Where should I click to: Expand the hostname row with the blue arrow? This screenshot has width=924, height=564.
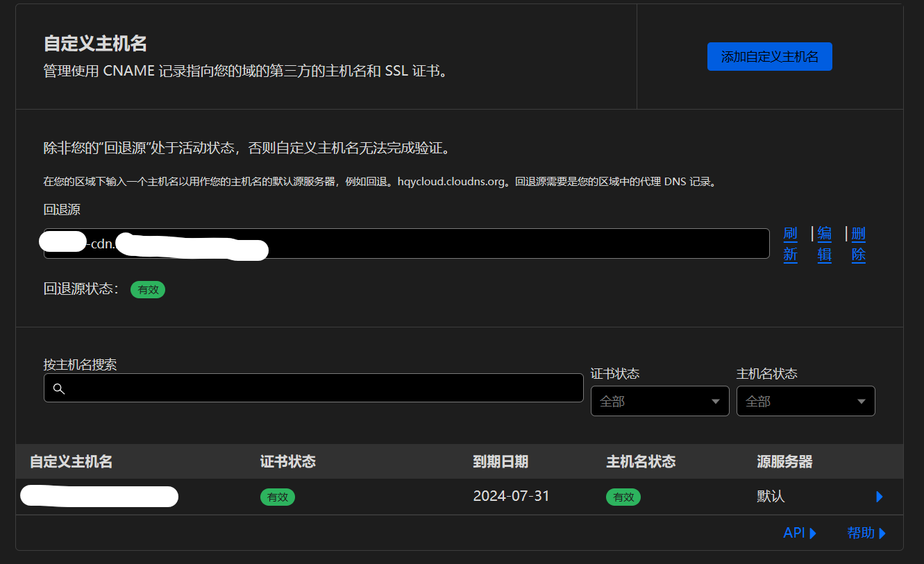880,497
